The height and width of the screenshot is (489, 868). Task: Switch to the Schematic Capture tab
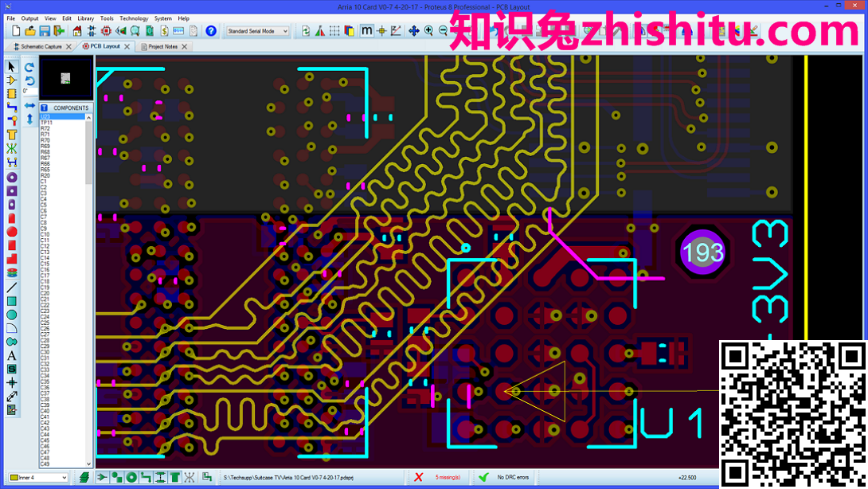pyautogui.click(x=41, y=46)
